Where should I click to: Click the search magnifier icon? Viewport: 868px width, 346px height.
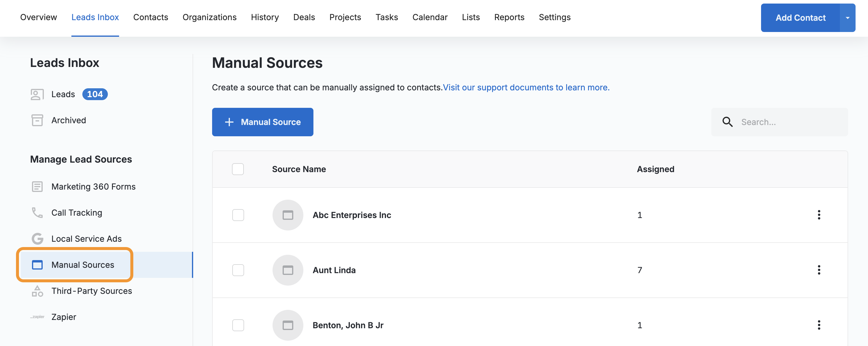coord(727,122)
